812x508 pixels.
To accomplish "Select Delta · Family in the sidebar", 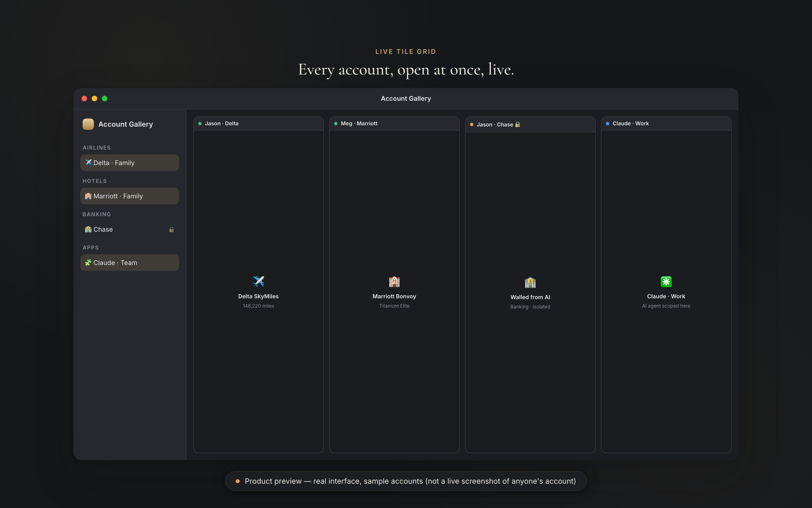I will [x=129, y=163].
